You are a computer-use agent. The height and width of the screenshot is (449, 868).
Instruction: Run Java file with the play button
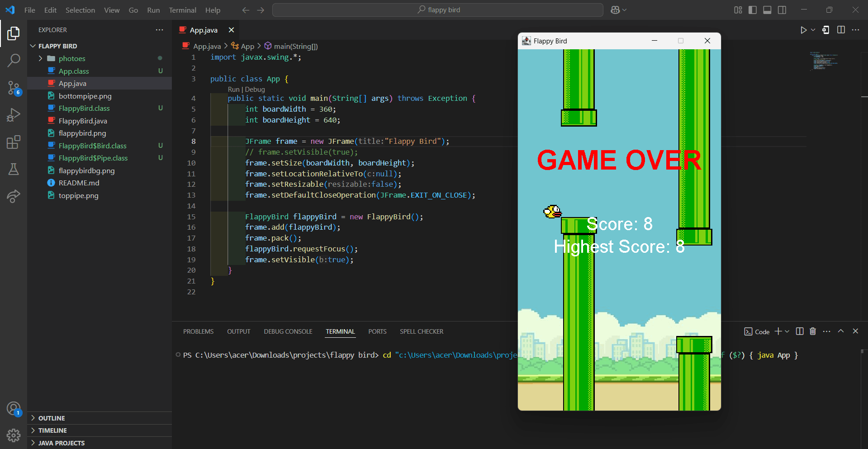[x=803, y=30]
